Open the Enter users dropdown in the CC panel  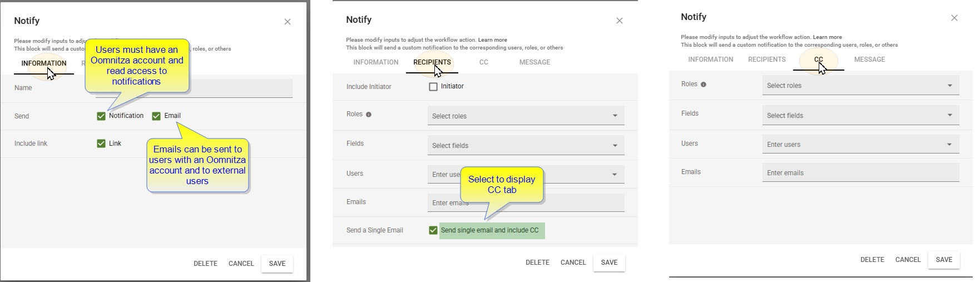pos(860,144)
